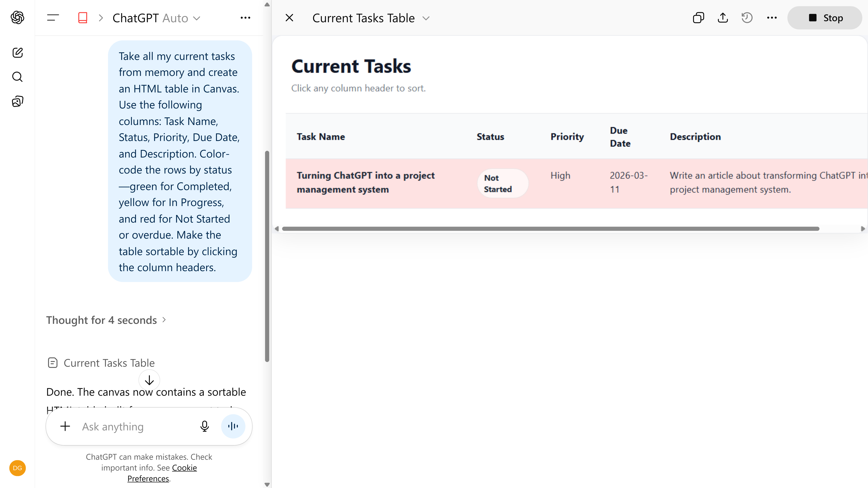Jump to the latest message with down arrow
This screenshot has width=868, height=488.
click(x=149, y=380)
